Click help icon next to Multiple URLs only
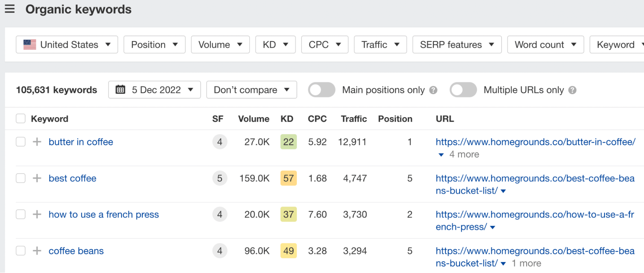The image size is (644, 273). [572, 90]
